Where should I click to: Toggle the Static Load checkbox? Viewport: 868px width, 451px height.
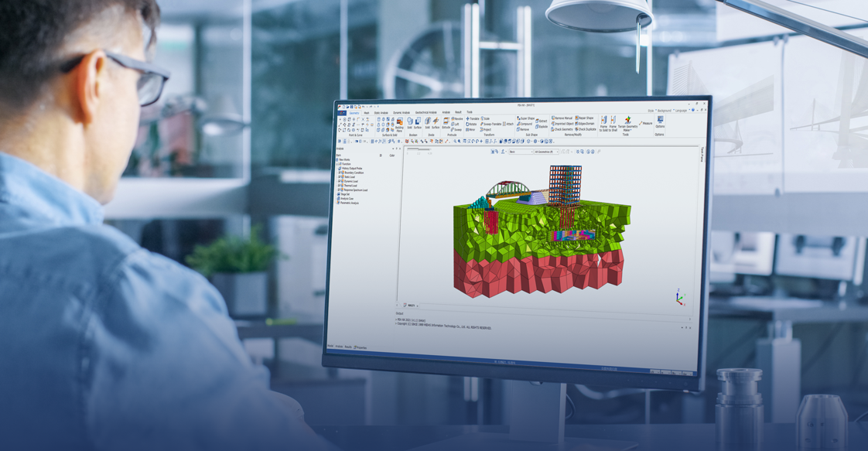pyautogui.click(x=341, y=177)
